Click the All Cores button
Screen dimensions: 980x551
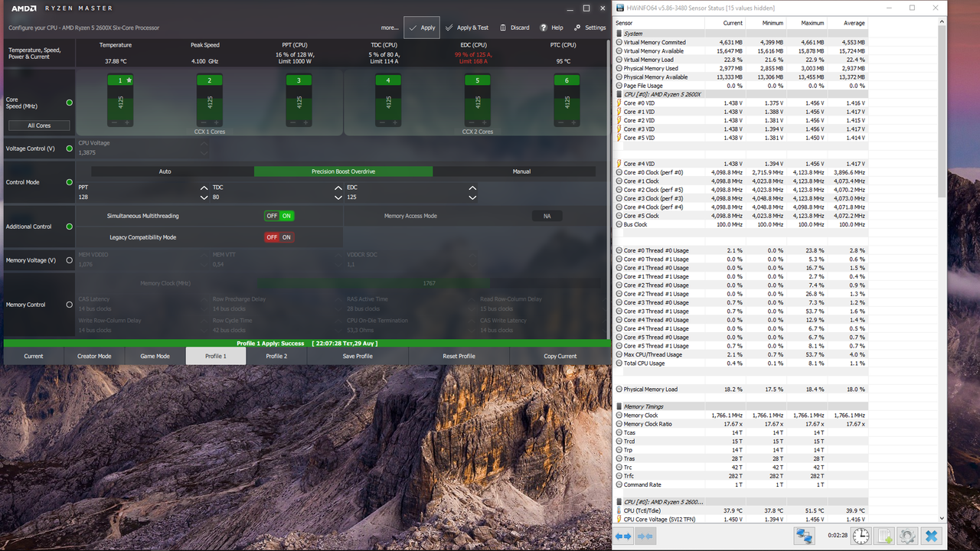click(39, 126)
